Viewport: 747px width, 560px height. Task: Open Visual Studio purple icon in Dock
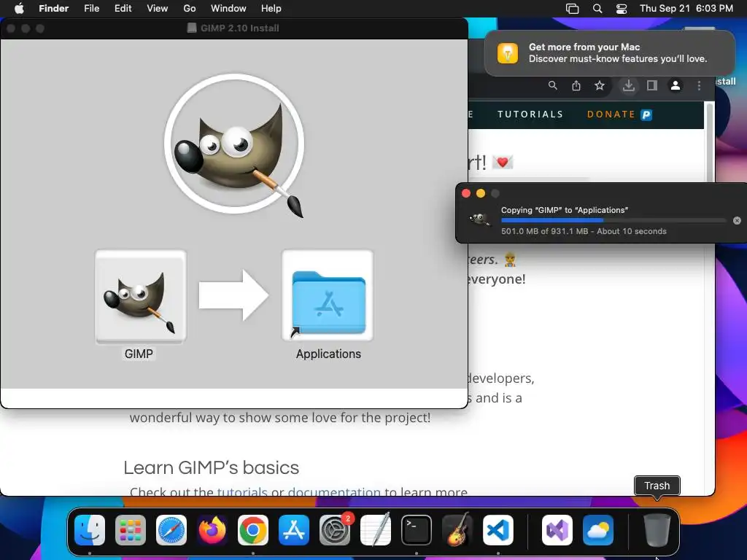tap(557, 530)
